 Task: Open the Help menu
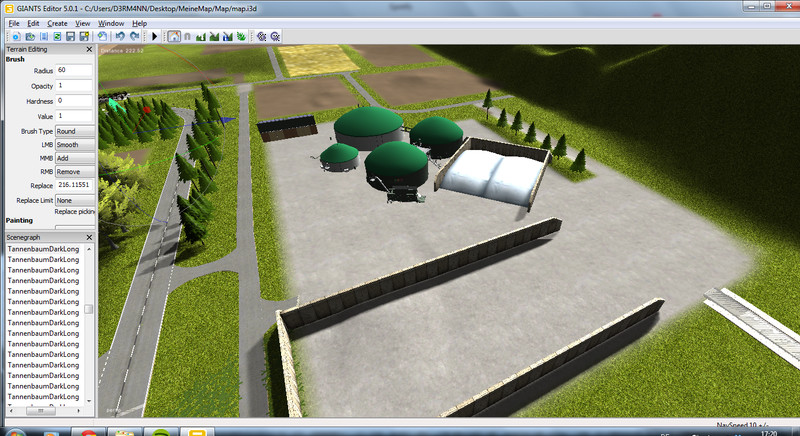(x=139, y=23)
